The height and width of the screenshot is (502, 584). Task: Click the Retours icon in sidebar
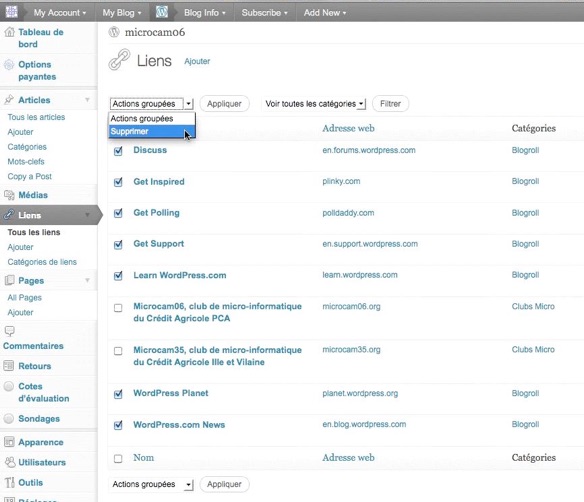click(x=9, y=366)
